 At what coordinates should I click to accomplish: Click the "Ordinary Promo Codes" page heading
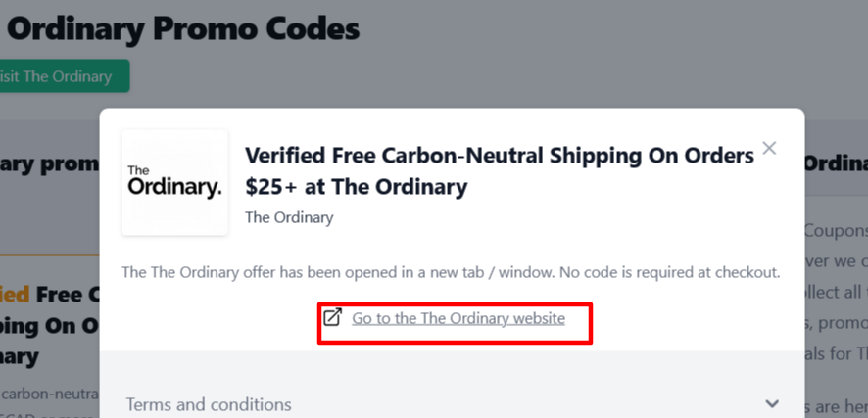pyautogui.click(x=182, y=28)
